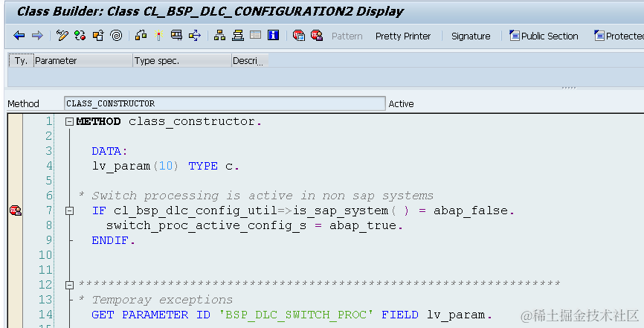This screenshot has width=644, height=328.
Task: Click the Protected Section document icon
Action: tap(599, 36)
